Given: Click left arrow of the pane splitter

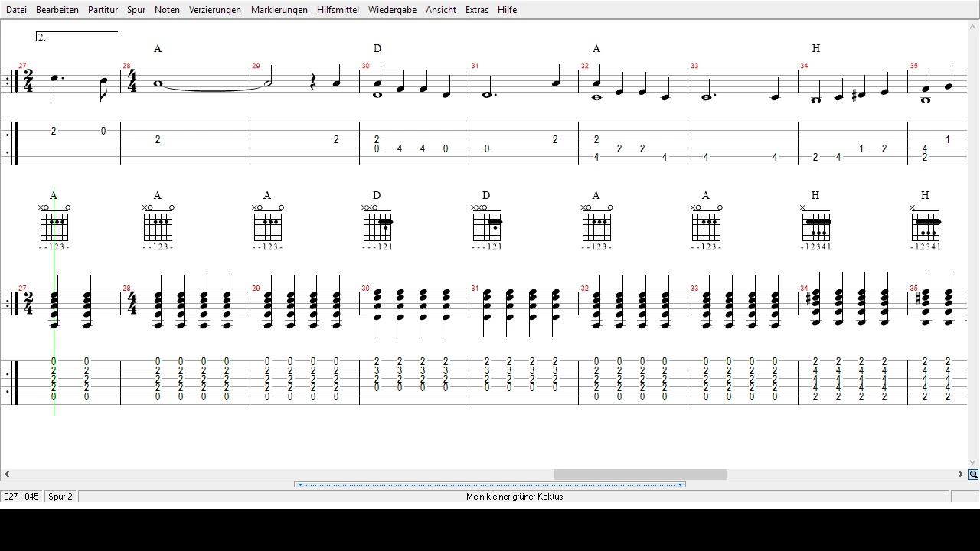Looking at the screenshot, I should click(300, 484).
